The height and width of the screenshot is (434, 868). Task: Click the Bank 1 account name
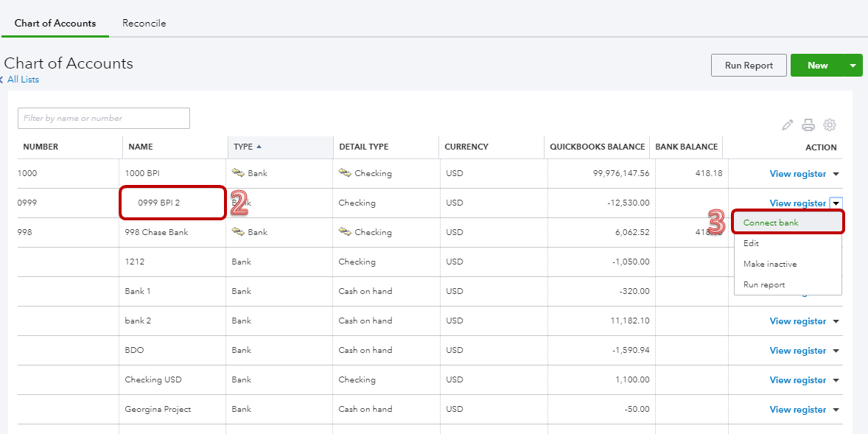click(x=138, y=291)
